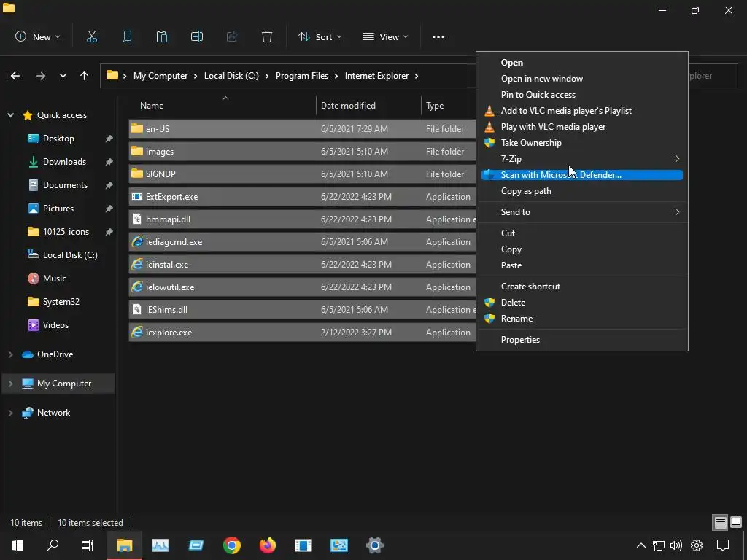Go up one folder level arrow
The width and height of the screenshot is (747, 560).
click(x=85, y=76)
